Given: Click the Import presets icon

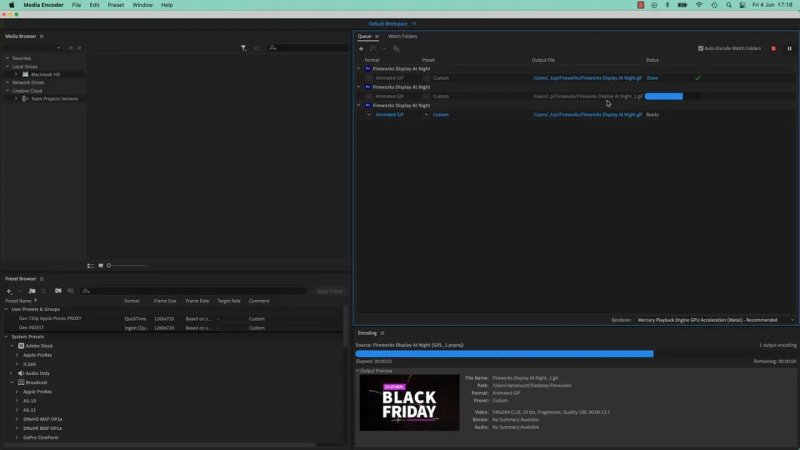Looking at the screenshot, I should coord(58,291).
